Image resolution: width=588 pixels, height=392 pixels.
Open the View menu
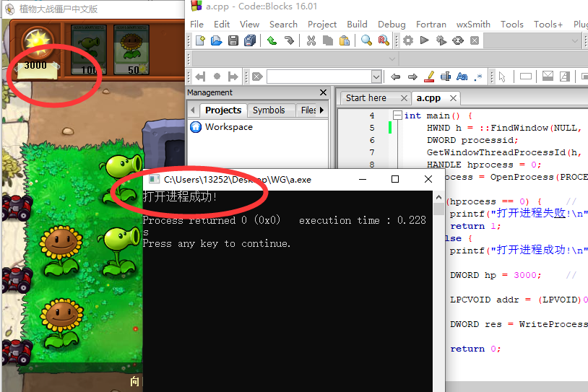point(249,25)
